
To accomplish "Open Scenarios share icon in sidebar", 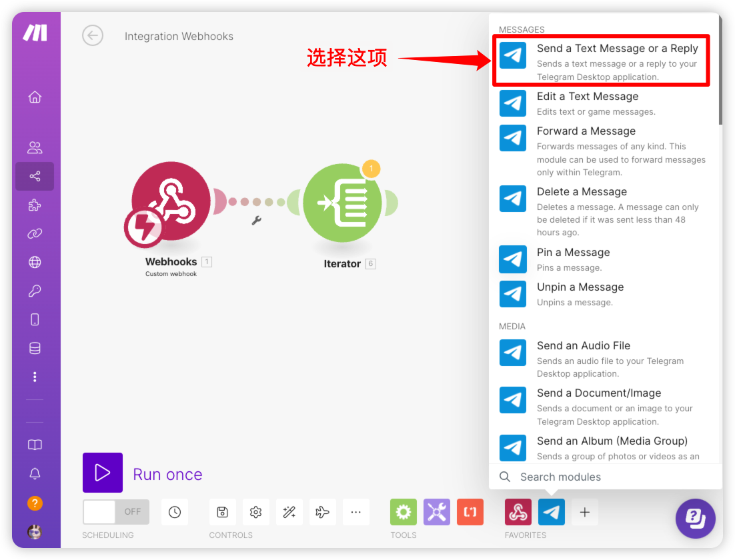I will point(35,176).
